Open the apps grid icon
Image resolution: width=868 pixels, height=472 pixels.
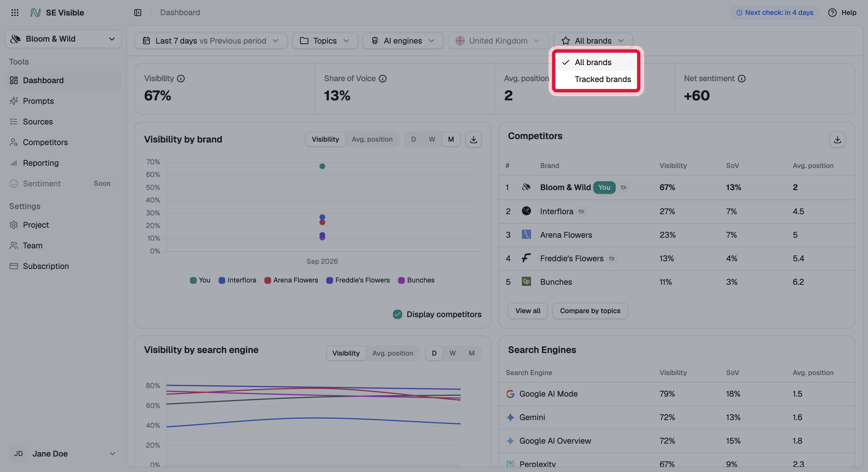point(15,12)
